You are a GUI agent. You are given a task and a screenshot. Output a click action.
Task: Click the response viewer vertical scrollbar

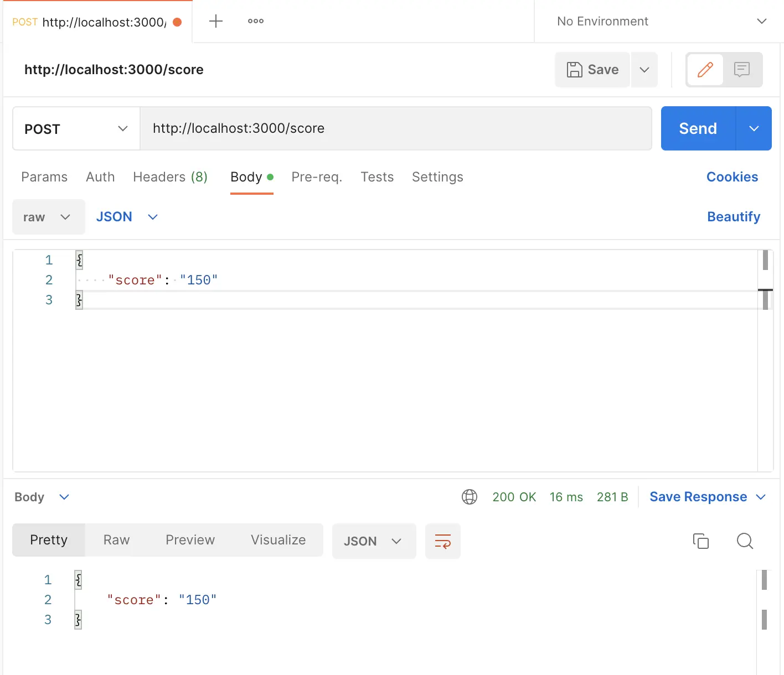[x=764, y=622]
